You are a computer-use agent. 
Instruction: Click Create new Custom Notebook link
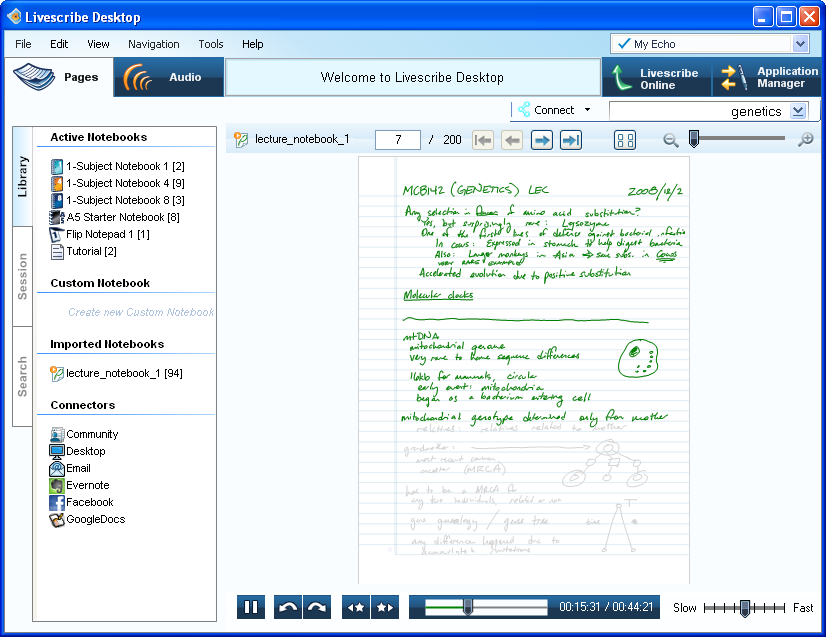point(141,312)
